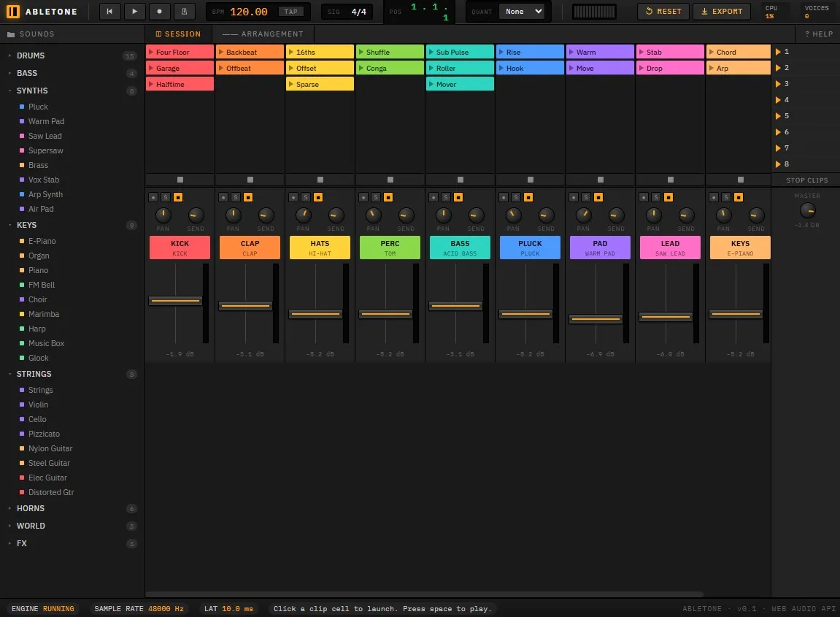Toggle solo on the CLAP track

tap(236, 197)
